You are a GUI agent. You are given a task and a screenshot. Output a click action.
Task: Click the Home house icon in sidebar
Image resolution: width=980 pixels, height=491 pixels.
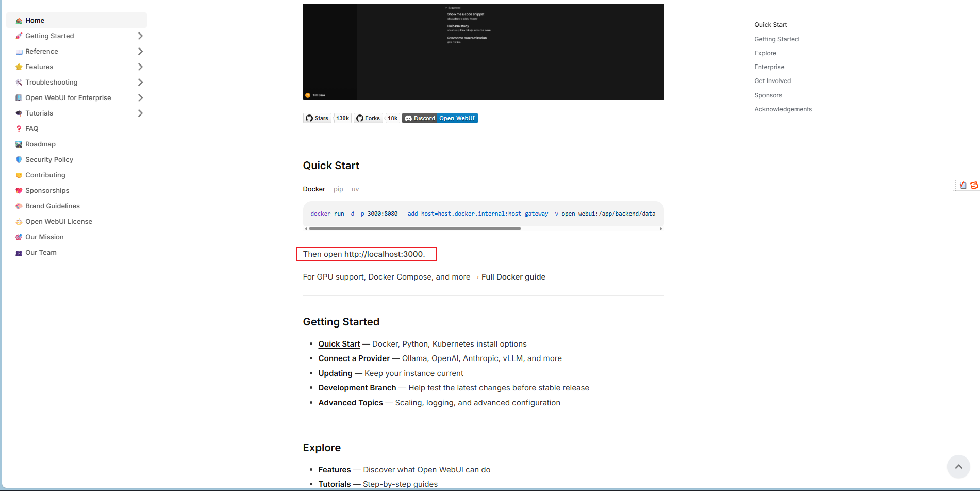pyautogui.click(x=19, y=21)
